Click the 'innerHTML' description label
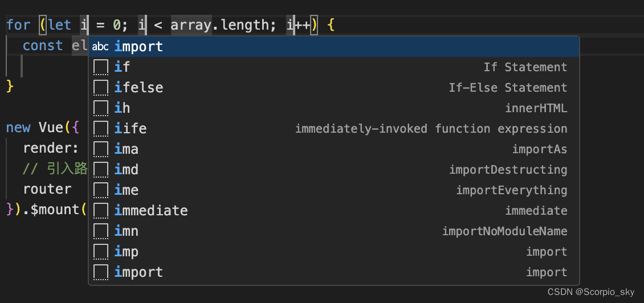The image size is (644, 303). point(536,108)
